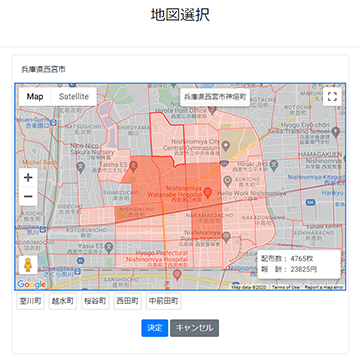This screenshot has height=360, width=360.
Task: Click the Google logo on the map
Action: (x=31, y=284)
